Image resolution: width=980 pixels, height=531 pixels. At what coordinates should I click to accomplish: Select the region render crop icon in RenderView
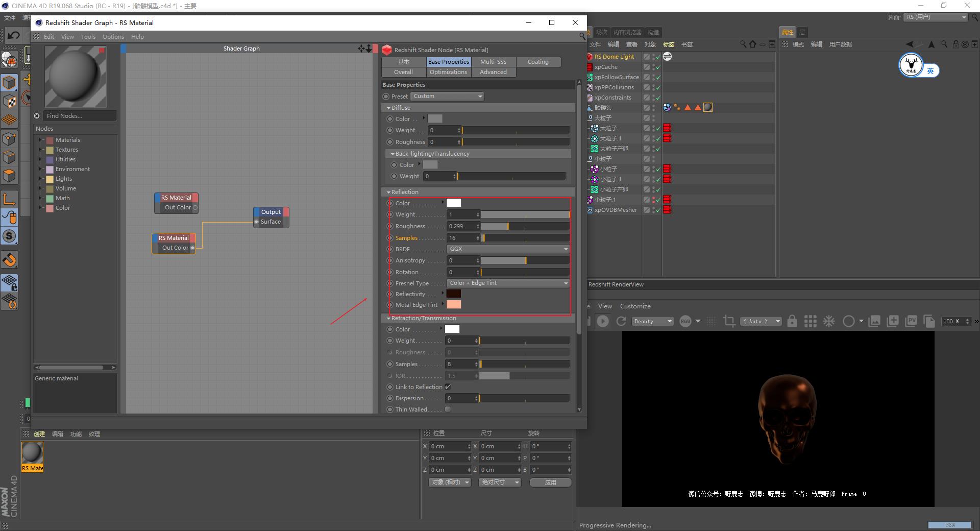[x=729, y=321]
